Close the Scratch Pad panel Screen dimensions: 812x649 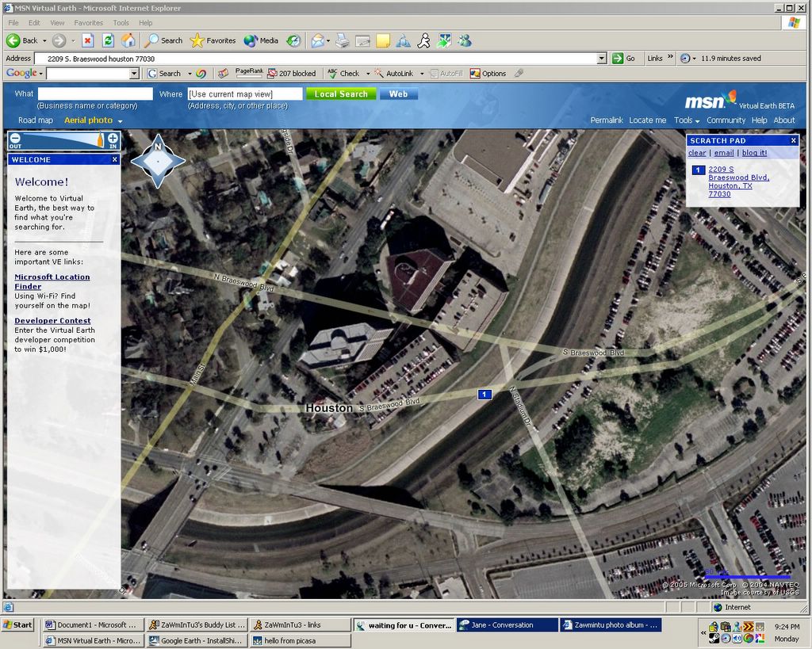coord(793,140)
